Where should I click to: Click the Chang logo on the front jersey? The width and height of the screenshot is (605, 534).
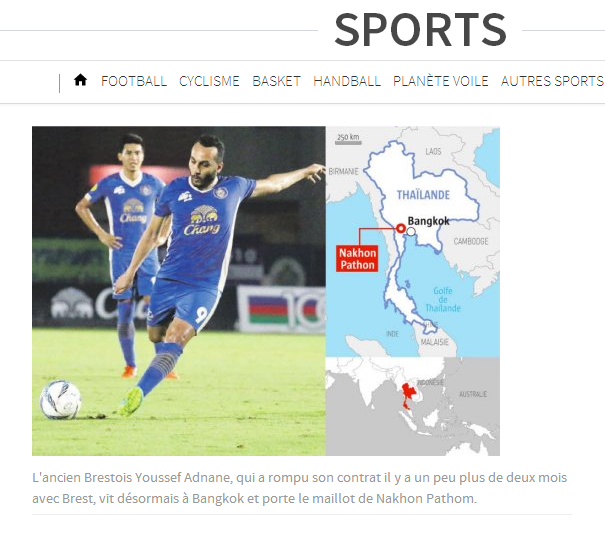[201, 221]
